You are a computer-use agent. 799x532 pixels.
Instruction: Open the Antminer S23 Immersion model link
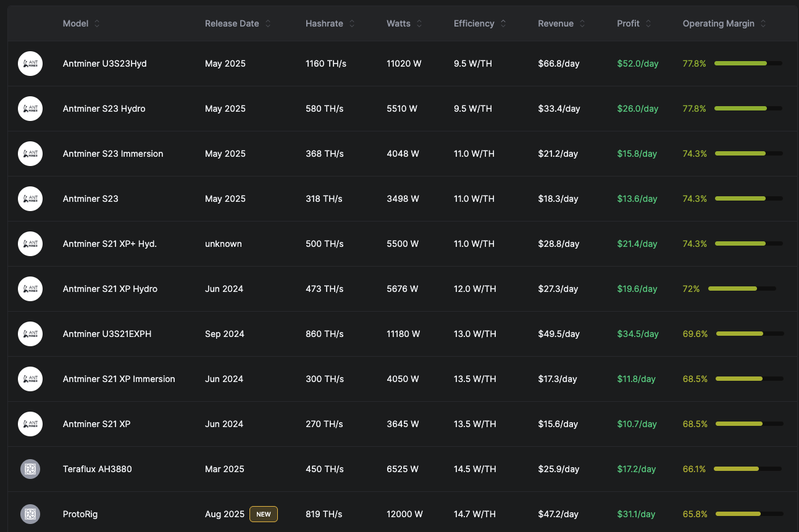(113, 154)
